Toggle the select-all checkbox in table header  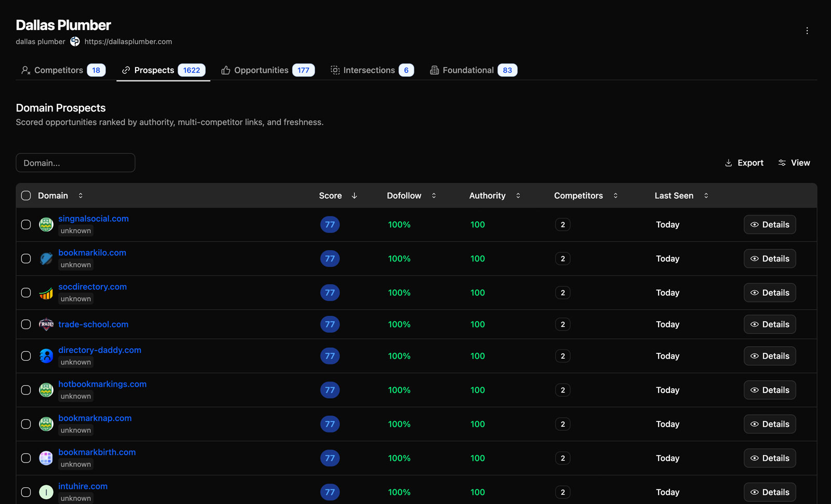click(x=26, y=196)
